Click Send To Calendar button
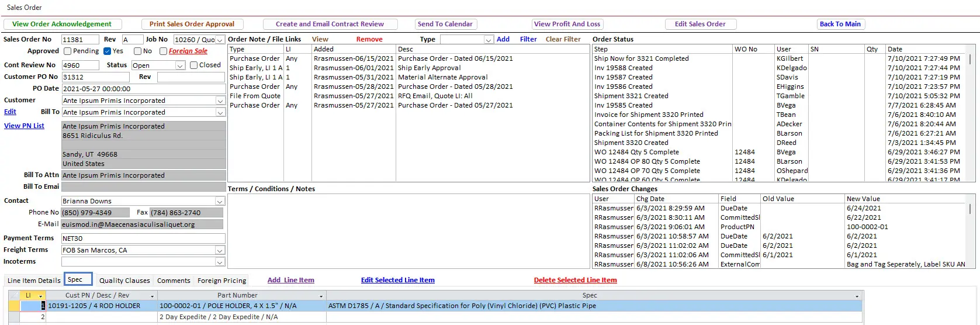980x325 pixels. click(x=445, y=24)
